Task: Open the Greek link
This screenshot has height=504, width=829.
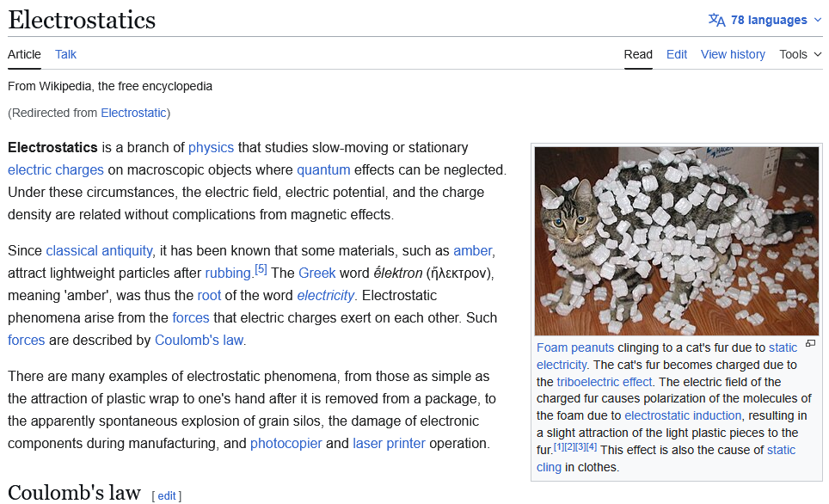Action: point(317,273)
